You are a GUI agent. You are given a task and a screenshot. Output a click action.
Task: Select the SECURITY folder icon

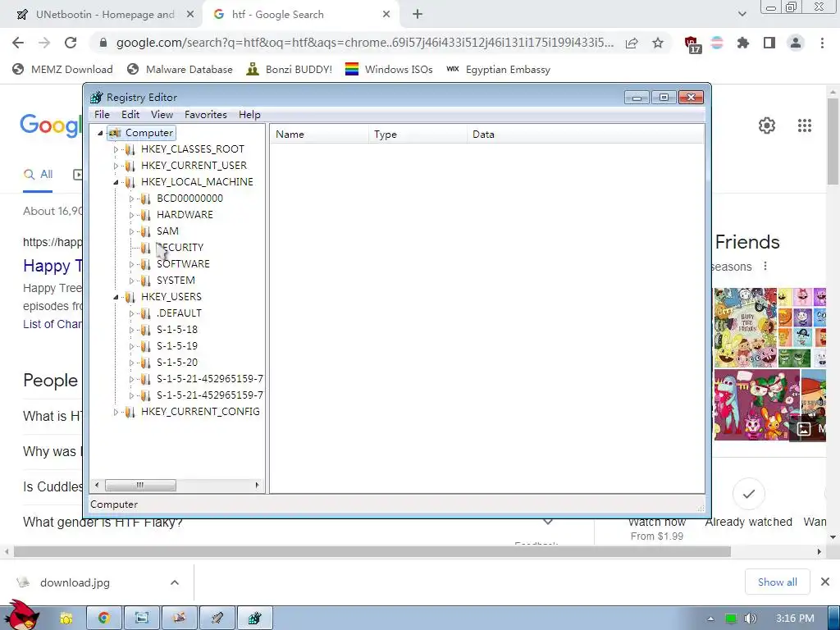click(145, 248)
